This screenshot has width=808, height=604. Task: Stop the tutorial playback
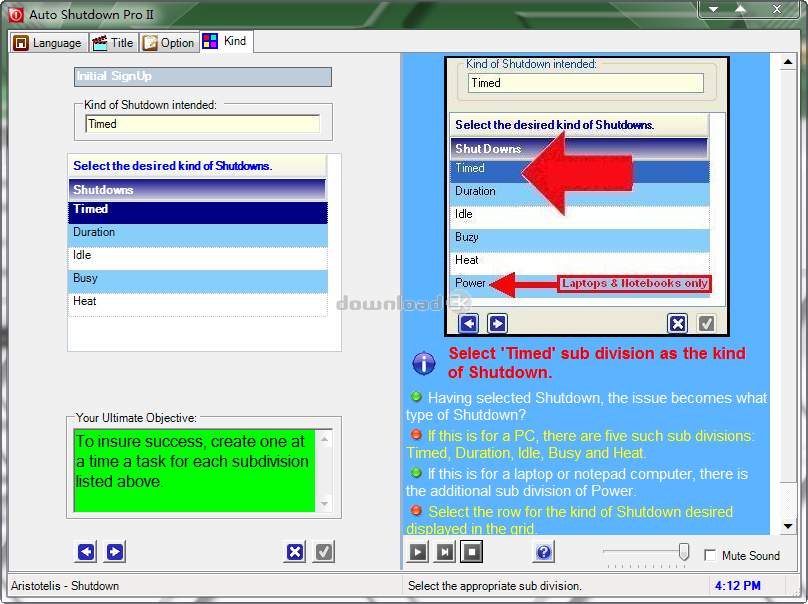(472, 552)
